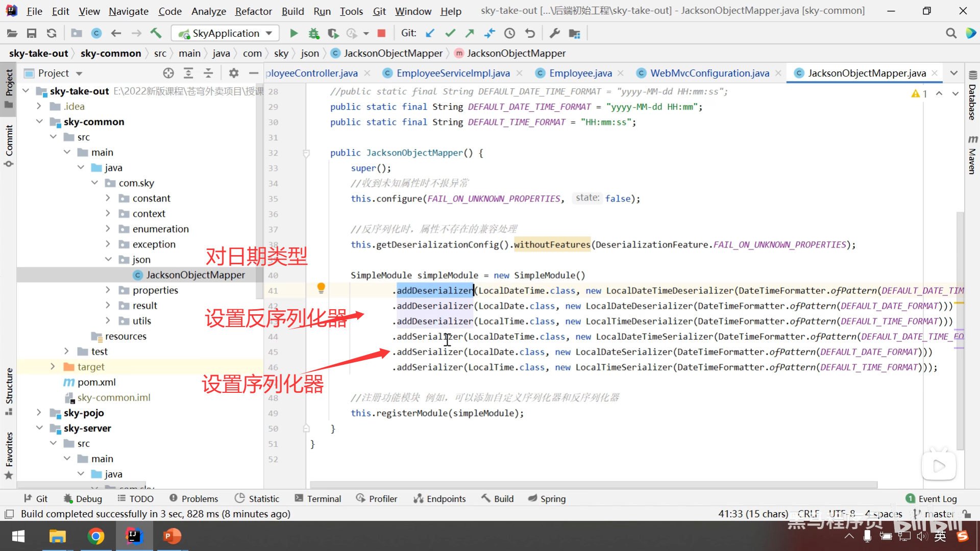
Task: Click Git update project arrow icon
Action: [430, 34]
